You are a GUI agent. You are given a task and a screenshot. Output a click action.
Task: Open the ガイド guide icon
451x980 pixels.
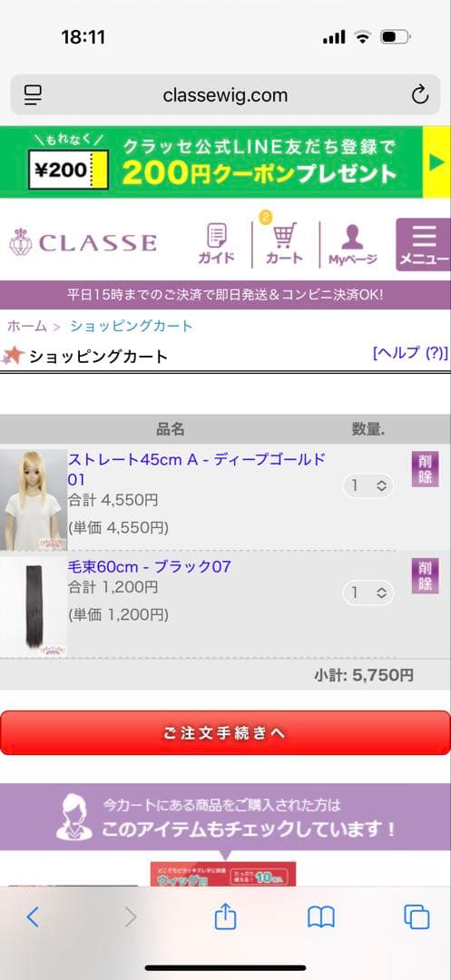point(217,244)
